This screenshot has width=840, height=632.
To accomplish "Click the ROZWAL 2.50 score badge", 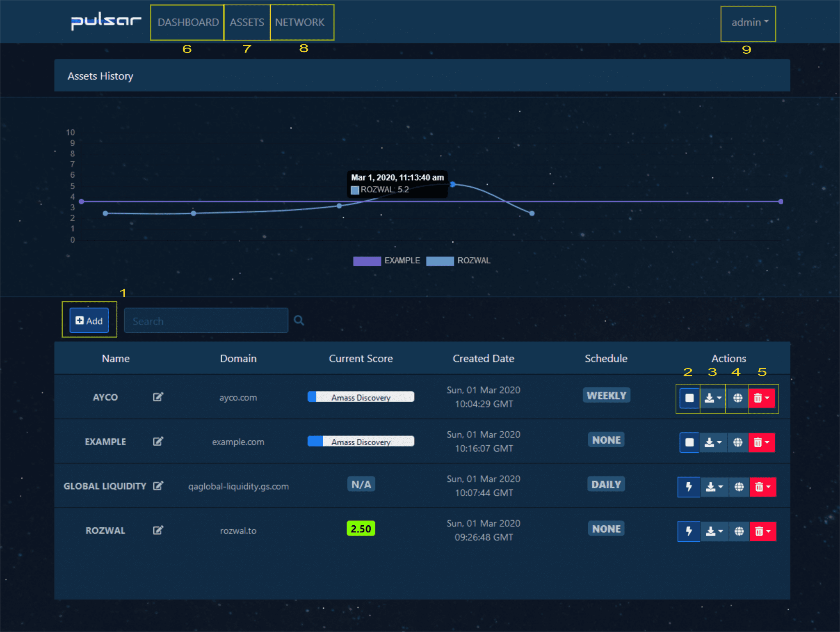I will 361,529.
